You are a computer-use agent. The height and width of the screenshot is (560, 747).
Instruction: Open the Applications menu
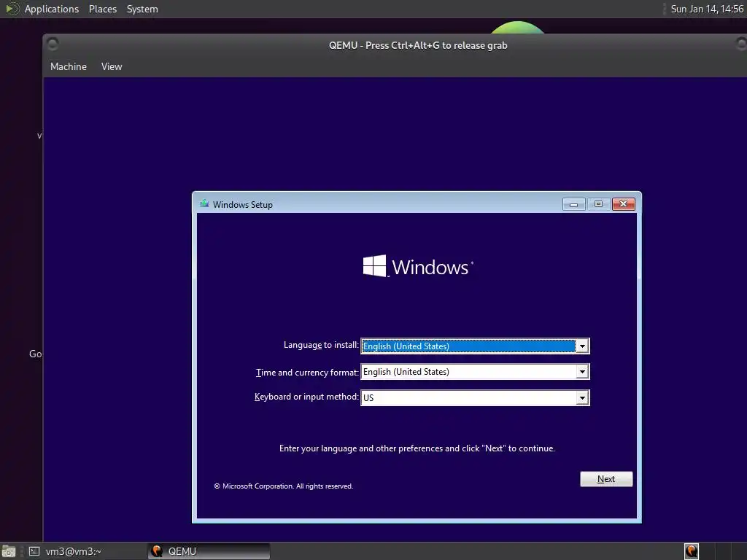[52, 9]
